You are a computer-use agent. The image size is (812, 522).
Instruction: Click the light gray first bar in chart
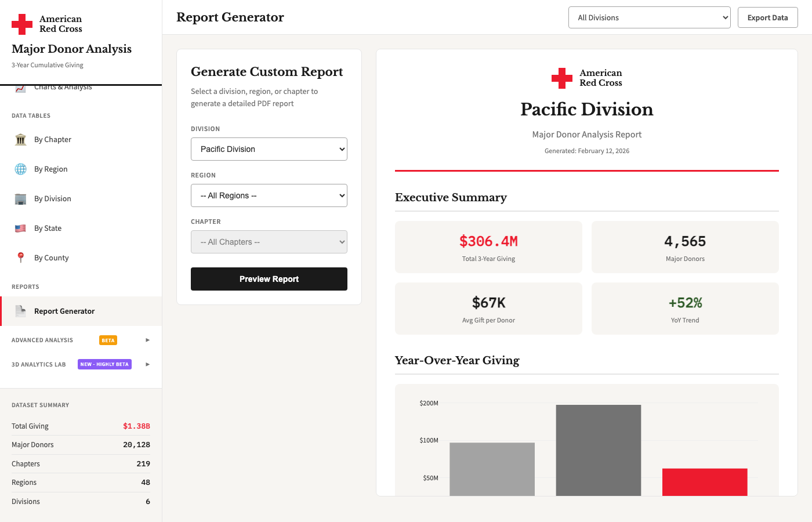pos(492,469)
